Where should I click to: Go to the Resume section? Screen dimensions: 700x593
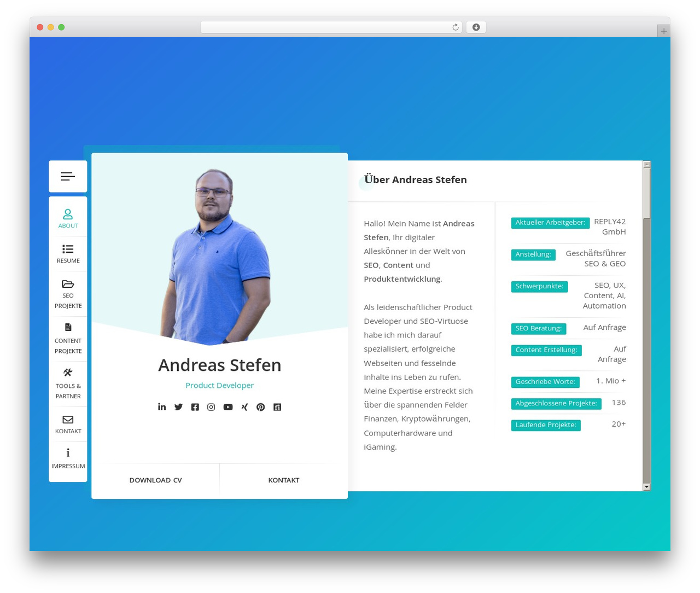point(68,254)
